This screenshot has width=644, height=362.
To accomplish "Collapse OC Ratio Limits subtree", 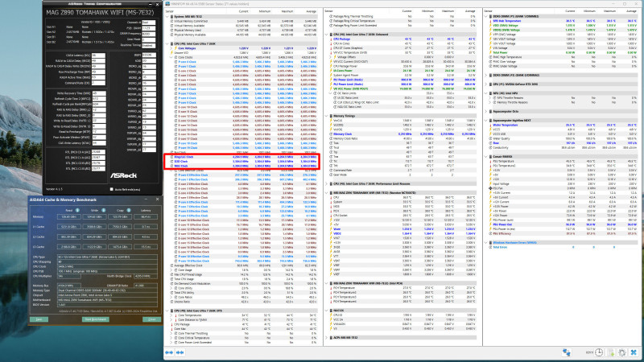I will [x=330, y=93].
